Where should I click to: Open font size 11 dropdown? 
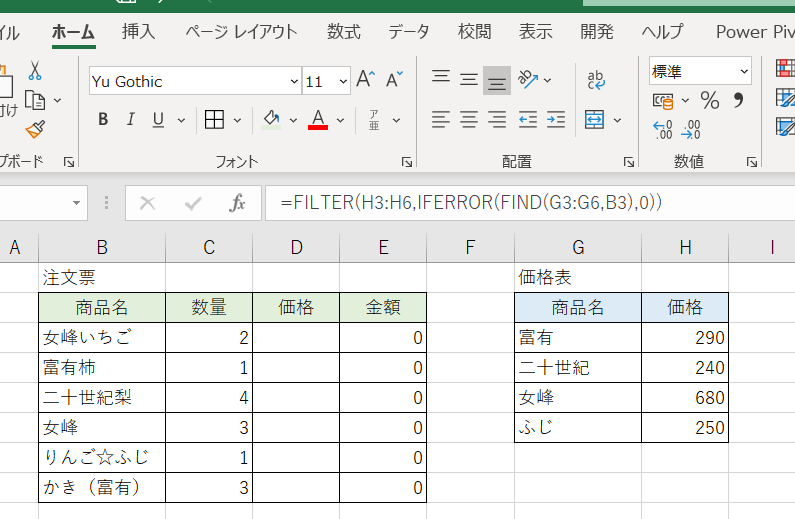pyautogui.click(x=343, y=81)
